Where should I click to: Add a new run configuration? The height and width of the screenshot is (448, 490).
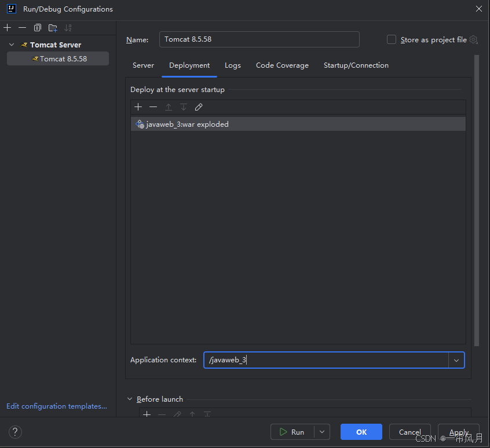point(7,28)
